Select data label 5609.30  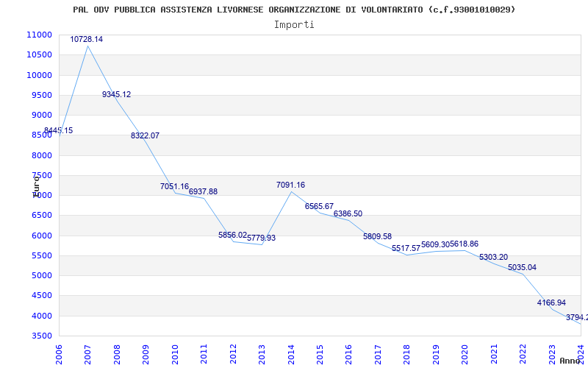click(435, 244)
